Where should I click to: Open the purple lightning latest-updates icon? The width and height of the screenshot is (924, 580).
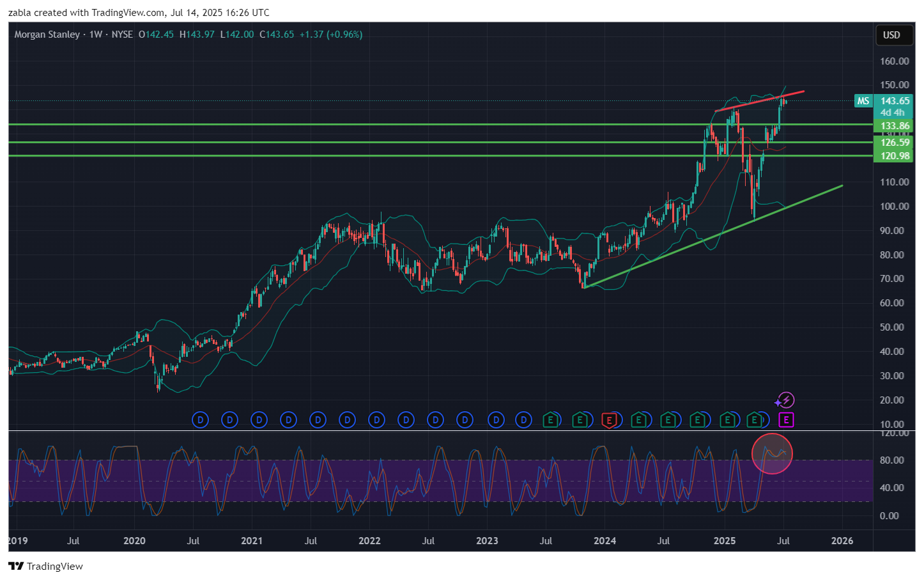tap(785, 400)
